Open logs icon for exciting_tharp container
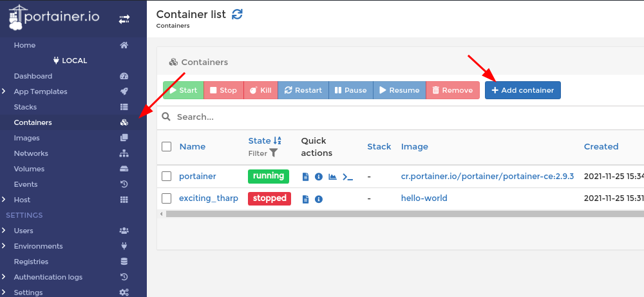Image resolution: width=644 pixels, height=297 pixels. click(305, 199)
